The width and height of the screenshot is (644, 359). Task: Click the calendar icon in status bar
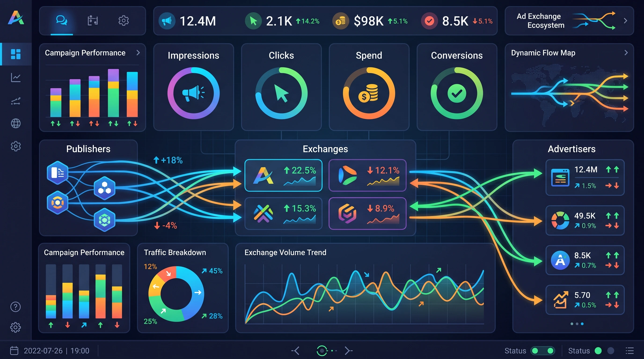pyautogui.click(x=14, y=351)
